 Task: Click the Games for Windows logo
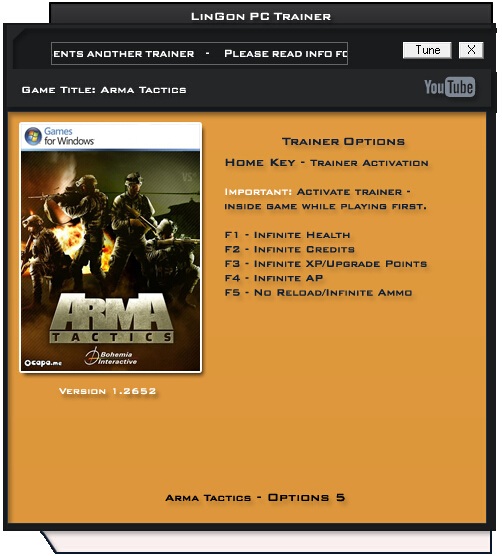pyautogui.click(x=59, y=137)
